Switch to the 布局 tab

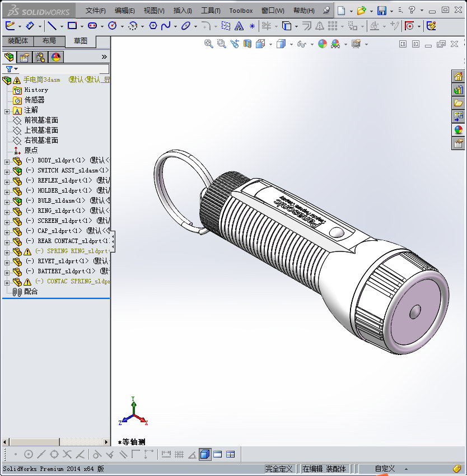click(x=49, y=41)
